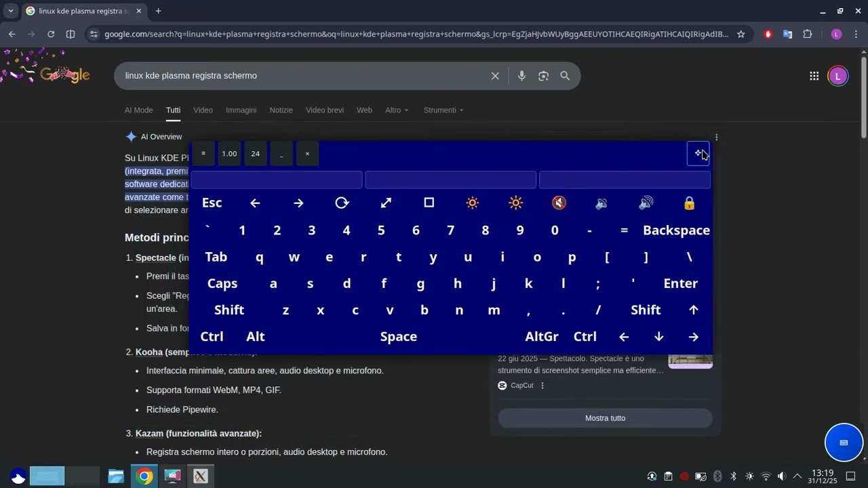Open the Bluetooth tray icon
The width and height of the screenshot is (868, 488).
coord(733,476)
